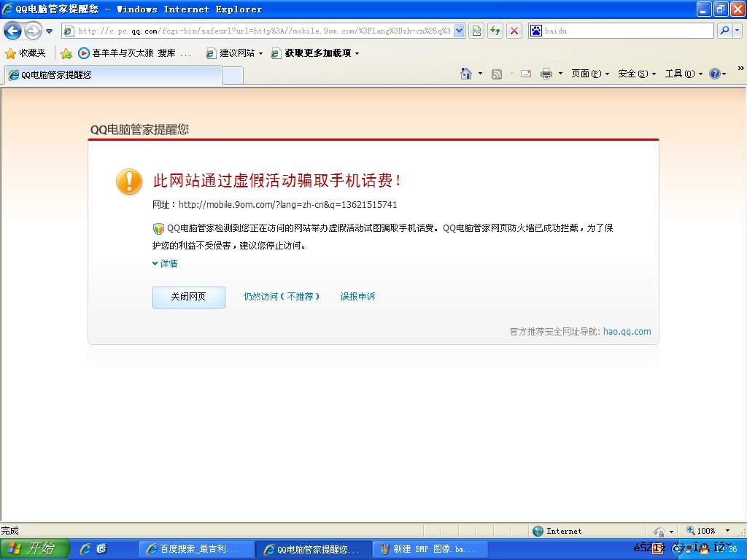Expand the Home button dropdown arrow
747x560 pixels.
(480, 74)
